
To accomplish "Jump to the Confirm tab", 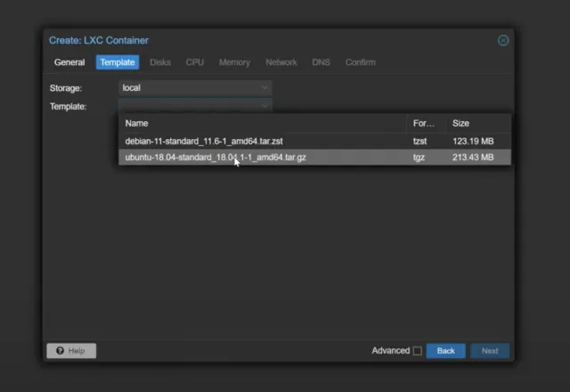I will [x=360, y=62].
